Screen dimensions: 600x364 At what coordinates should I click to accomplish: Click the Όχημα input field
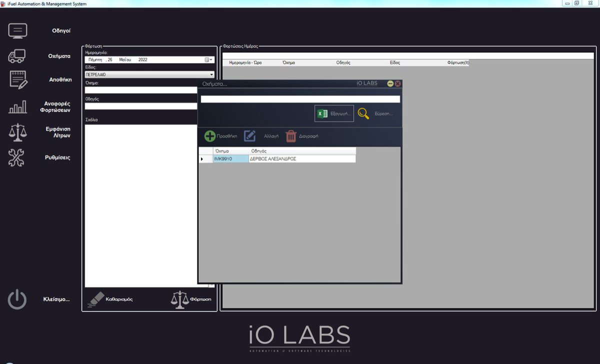[x=141, y=90]
